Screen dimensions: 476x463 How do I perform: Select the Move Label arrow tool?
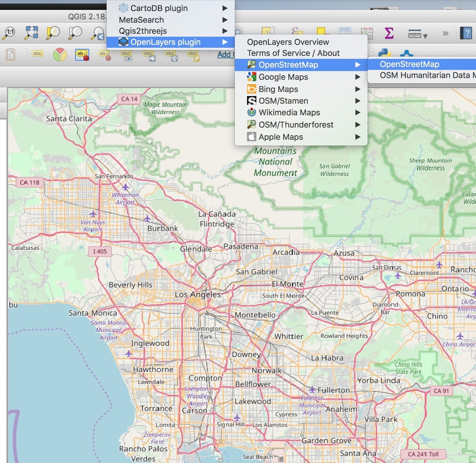[x=149, y=56]
